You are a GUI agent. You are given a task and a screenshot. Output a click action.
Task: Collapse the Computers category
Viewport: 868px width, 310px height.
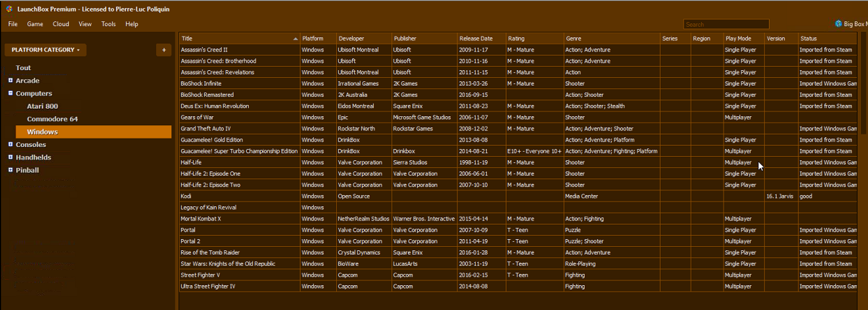click(x=10, y=93)
